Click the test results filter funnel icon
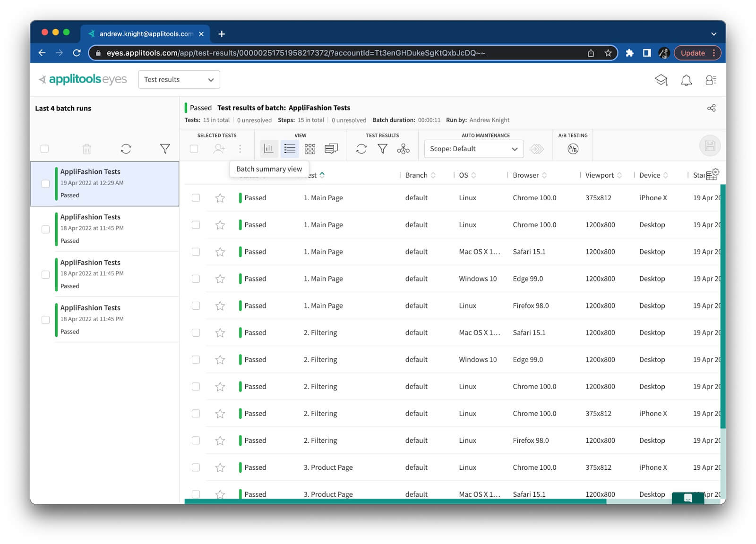The image size is (756, 544). point(382,149)
